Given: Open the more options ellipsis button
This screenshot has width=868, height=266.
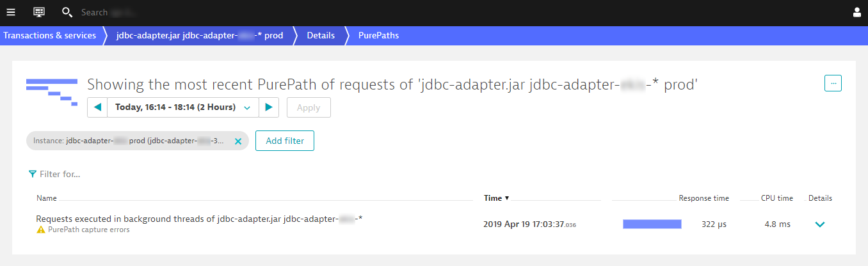Looking at the screenshot, I should point(833,83).
